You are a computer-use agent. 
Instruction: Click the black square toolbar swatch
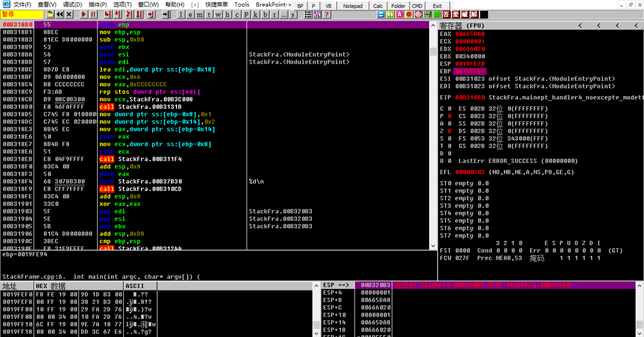point(484,14)
